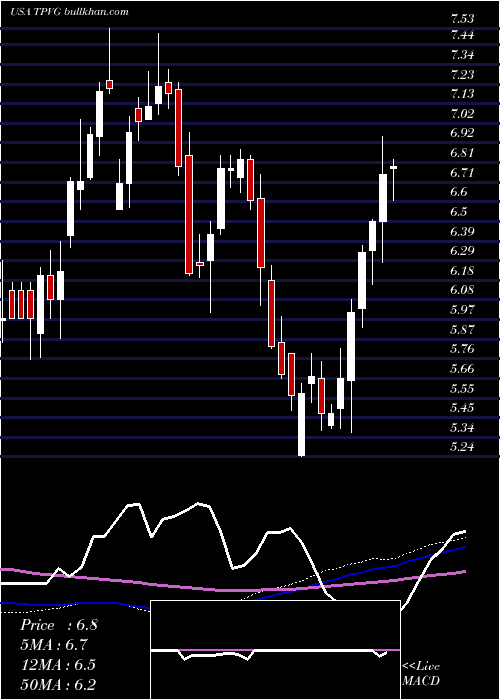500x700 pixels.
Task: Click the 'Price : 6.8' readout
Action: pos(58,625)
